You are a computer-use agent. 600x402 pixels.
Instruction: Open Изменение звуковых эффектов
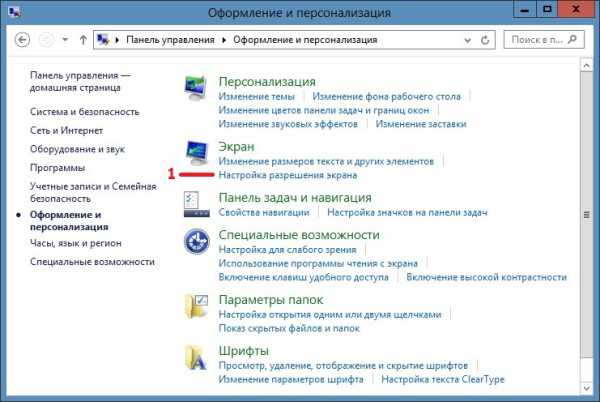tap(288, 124)
